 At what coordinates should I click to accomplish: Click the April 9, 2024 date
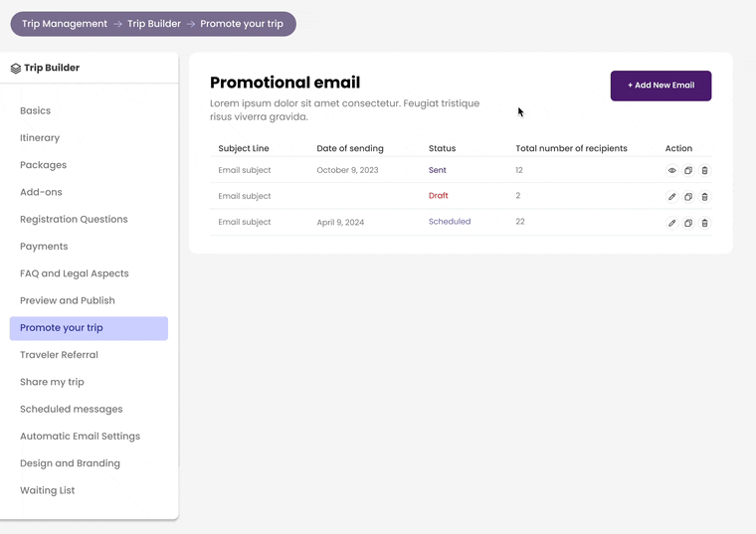tap(340, 222)
